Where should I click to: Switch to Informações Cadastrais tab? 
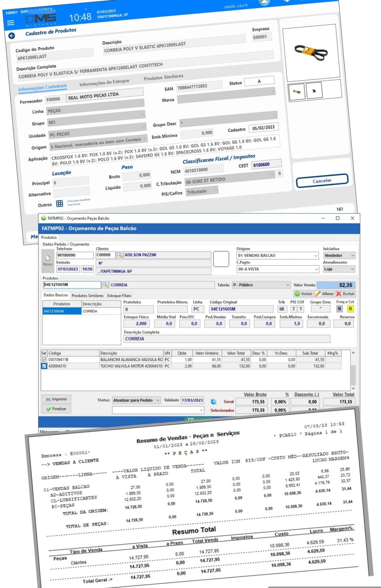43,87
